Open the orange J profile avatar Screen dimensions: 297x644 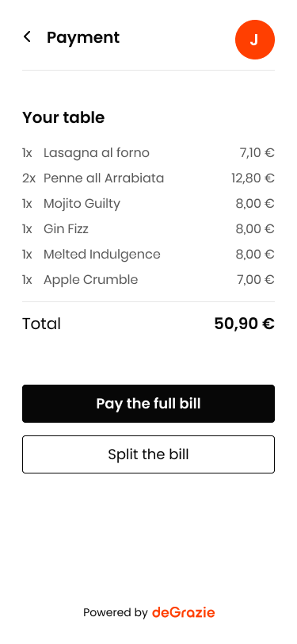tap(255, 40)
